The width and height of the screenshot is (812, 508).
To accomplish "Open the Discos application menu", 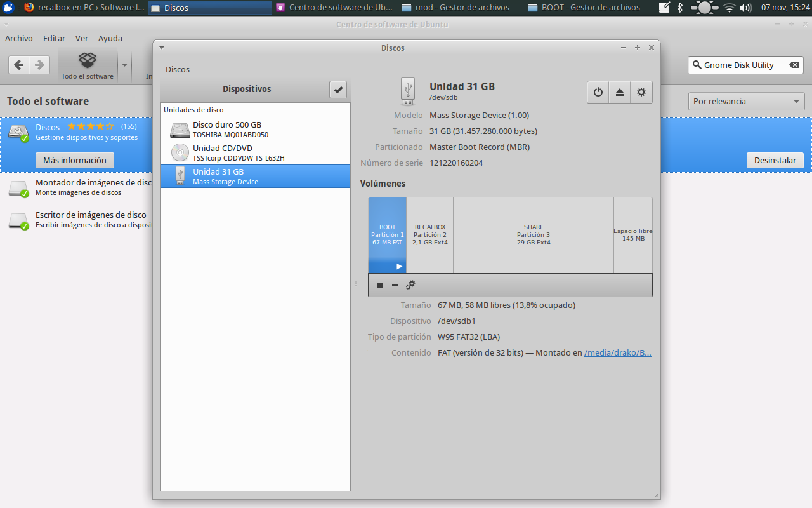I will point(178,69).
